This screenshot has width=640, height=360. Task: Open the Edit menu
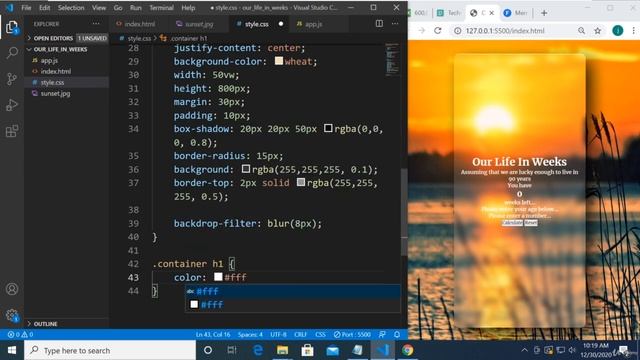click(x=44, y=8)
